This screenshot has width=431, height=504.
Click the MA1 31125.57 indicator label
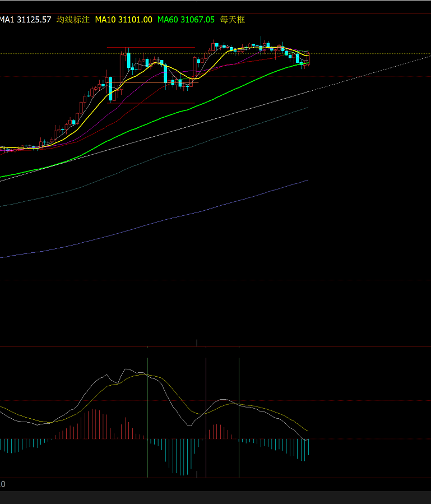25,20
